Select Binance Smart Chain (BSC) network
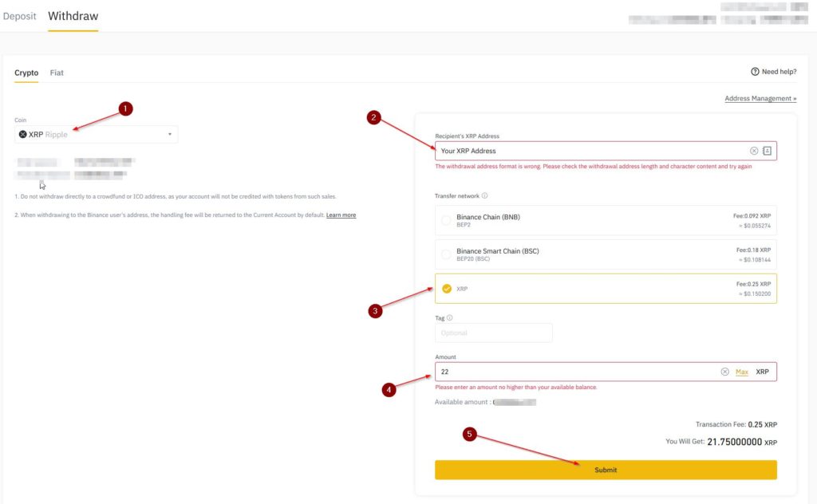The image size is (817, 504). (606, 254)
